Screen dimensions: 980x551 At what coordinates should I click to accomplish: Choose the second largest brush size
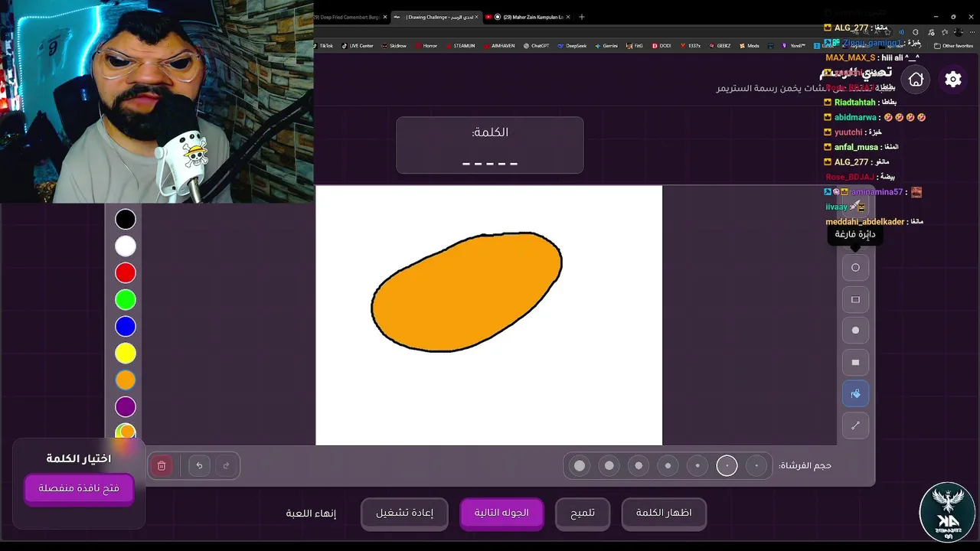(609, 465)
